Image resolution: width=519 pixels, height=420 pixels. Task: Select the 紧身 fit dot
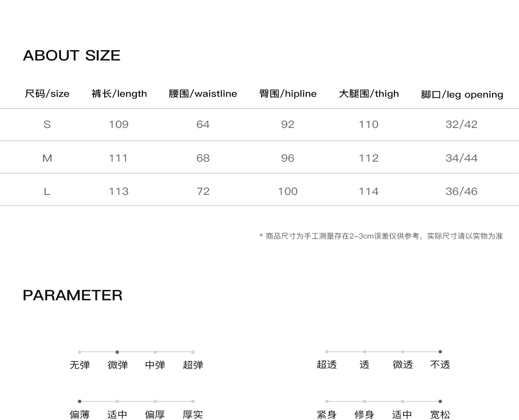click(x=327, y=401)
